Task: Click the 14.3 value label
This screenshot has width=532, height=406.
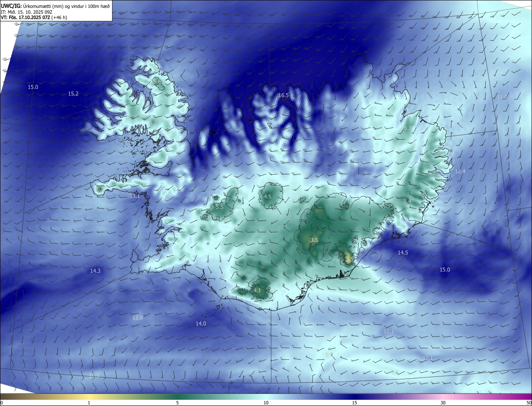Action: (95, 271)
